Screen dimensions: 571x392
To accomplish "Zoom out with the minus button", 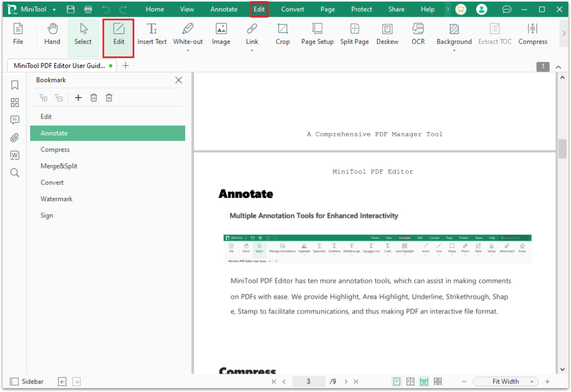I will [x=464, y=381].
